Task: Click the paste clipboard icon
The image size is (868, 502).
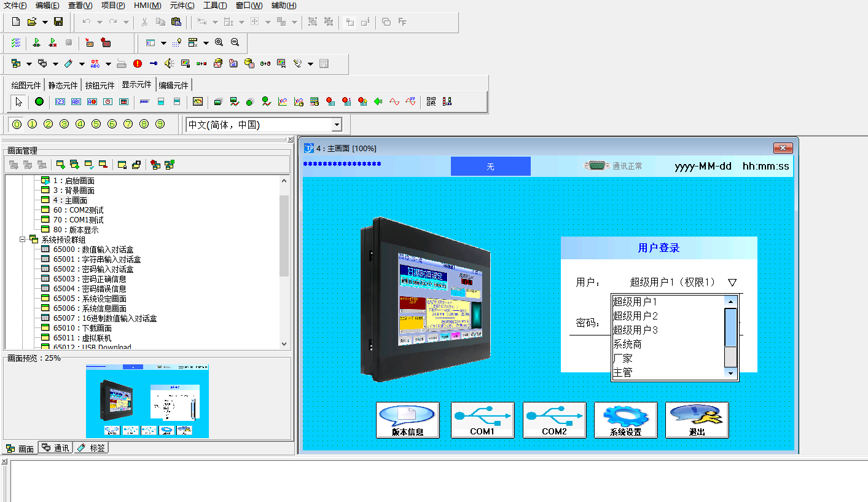Action: [176, 22]
